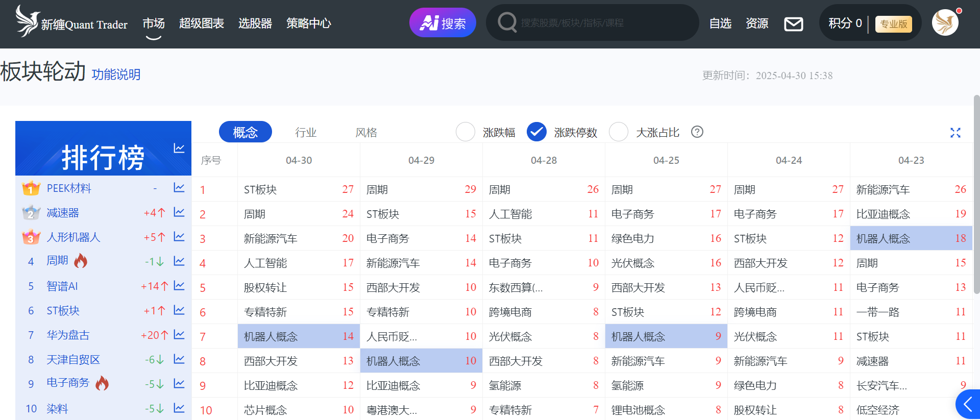Click 人工智能 cell under 04-28
Image resolution: width=980 pixels, height=420 pixels.
pos(544,214)
